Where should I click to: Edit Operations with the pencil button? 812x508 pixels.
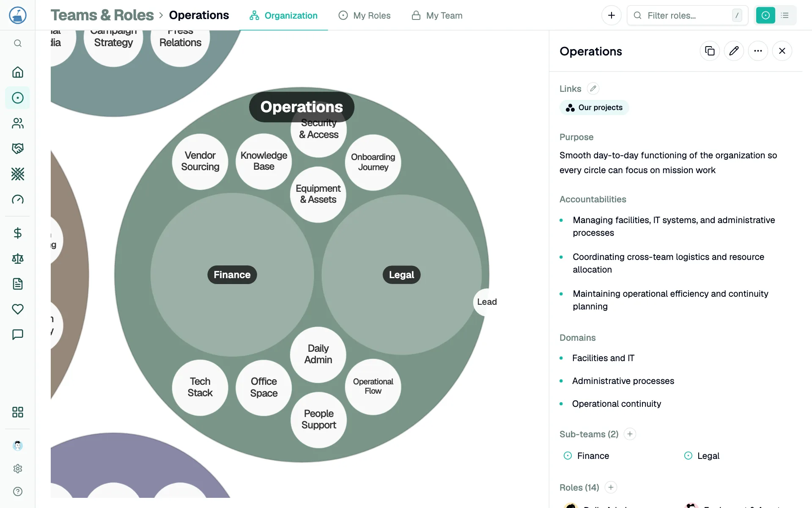click(x=734, y=51)
